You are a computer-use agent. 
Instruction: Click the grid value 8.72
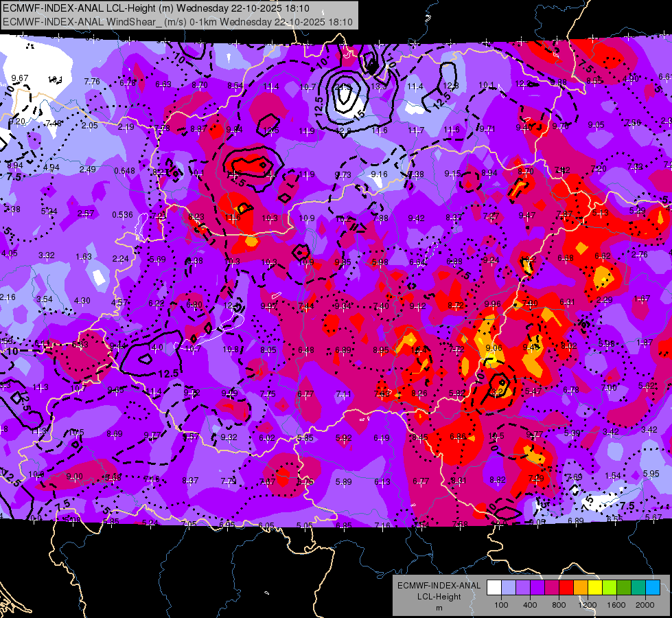455,305
